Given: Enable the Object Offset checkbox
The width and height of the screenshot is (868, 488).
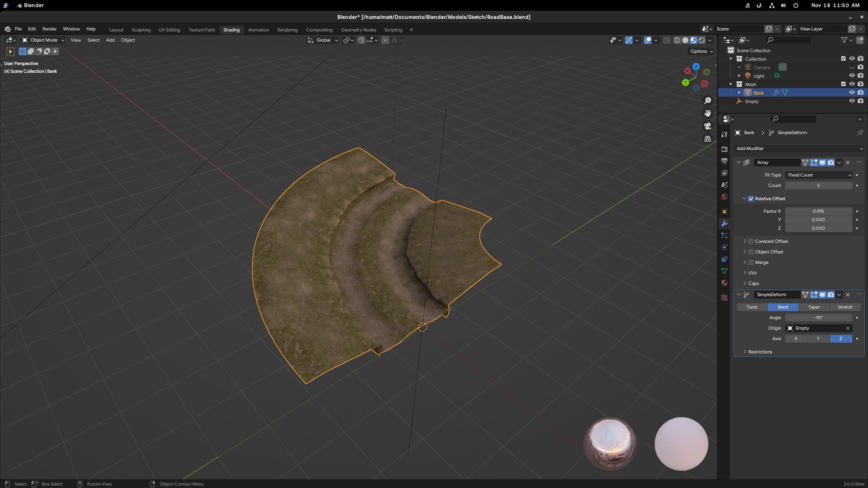Looking at the screenshot, I should (x=751, y=252).
